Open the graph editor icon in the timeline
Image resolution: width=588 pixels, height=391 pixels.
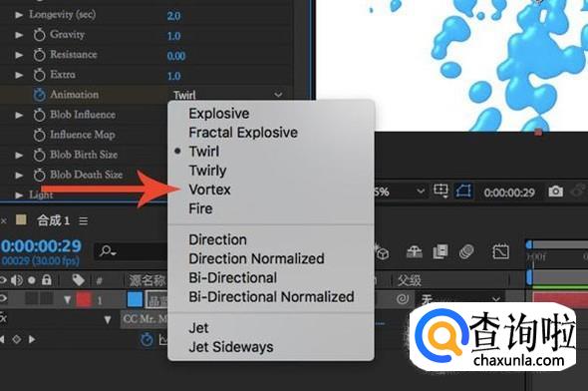click(x=500, y=251)
